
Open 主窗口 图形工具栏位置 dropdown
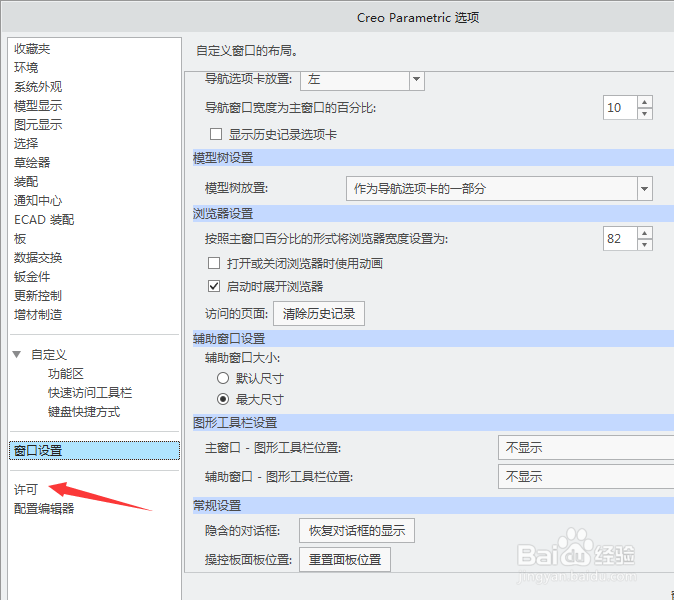(x=586, y=447)
